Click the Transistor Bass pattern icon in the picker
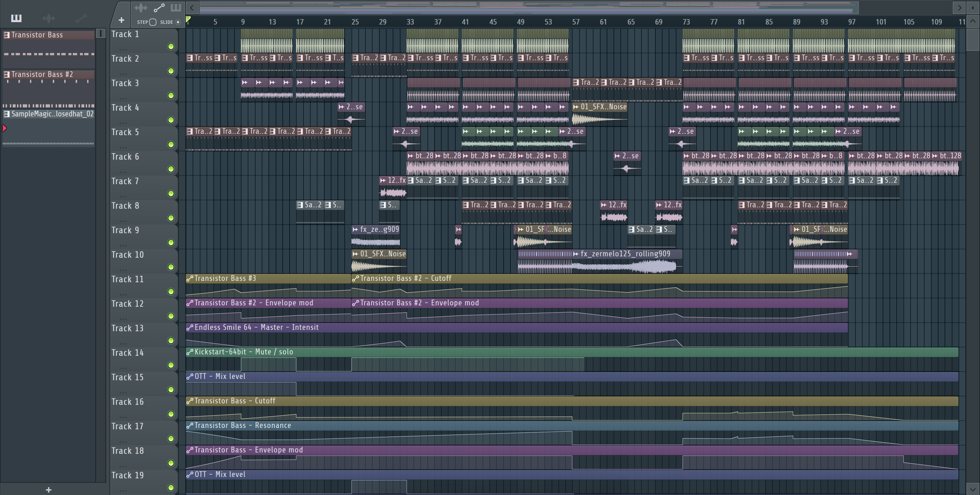980x495 pixels. pos(6,35)
